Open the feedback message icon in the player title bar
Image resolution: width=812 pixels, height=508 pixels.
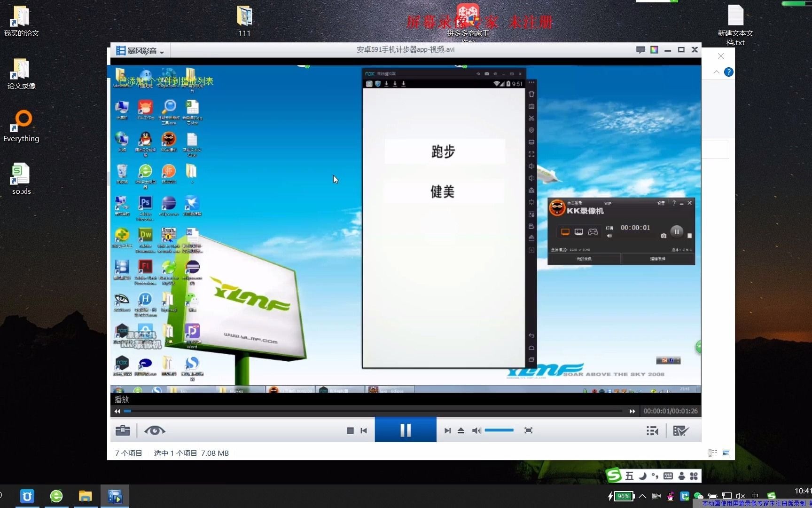point(640,50)
